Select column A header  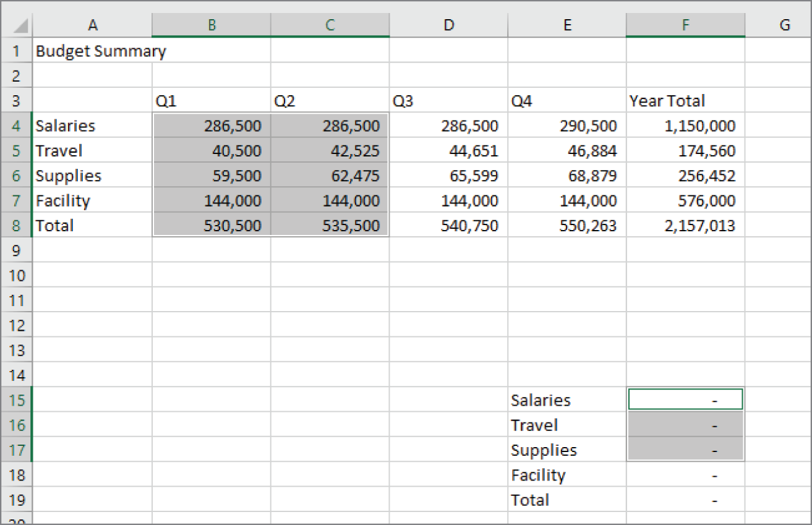click(92, 25)
